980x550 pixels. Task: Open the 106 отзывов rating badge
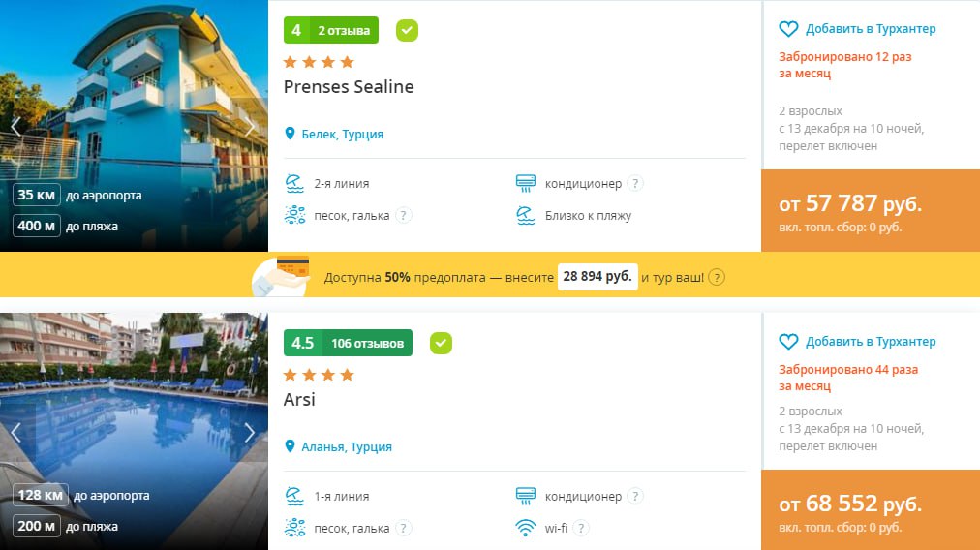point(348,343)
